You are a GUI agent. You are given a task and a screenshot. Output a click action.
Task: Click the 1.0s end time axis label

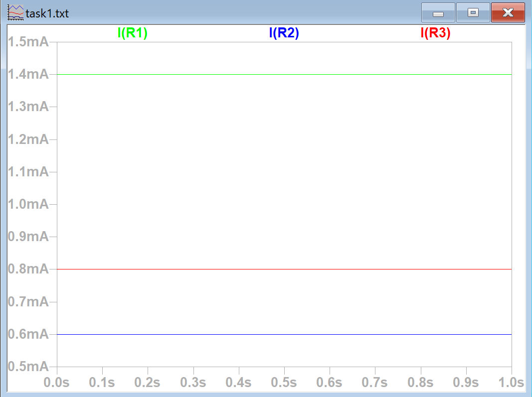511,383
